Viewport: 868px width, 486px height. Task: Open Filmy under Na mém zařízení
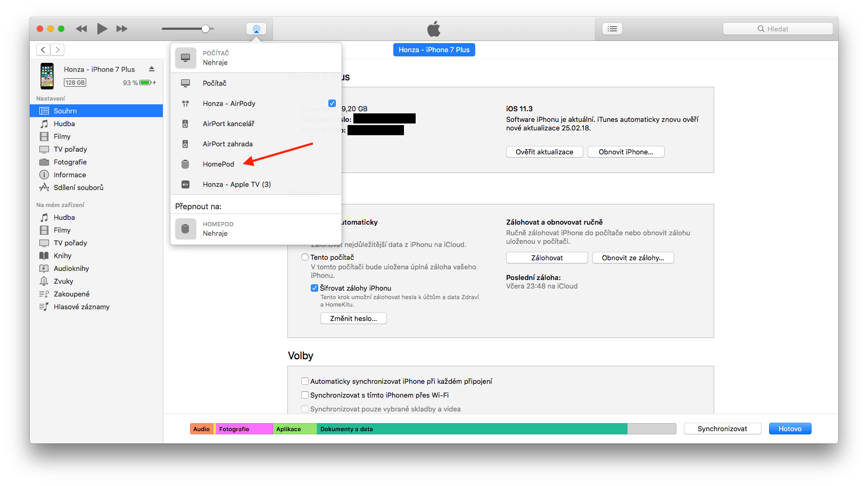(96, 230)
